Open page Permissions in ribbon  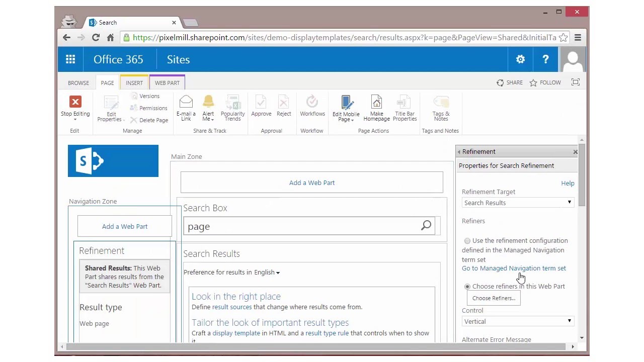pos(148,108)
